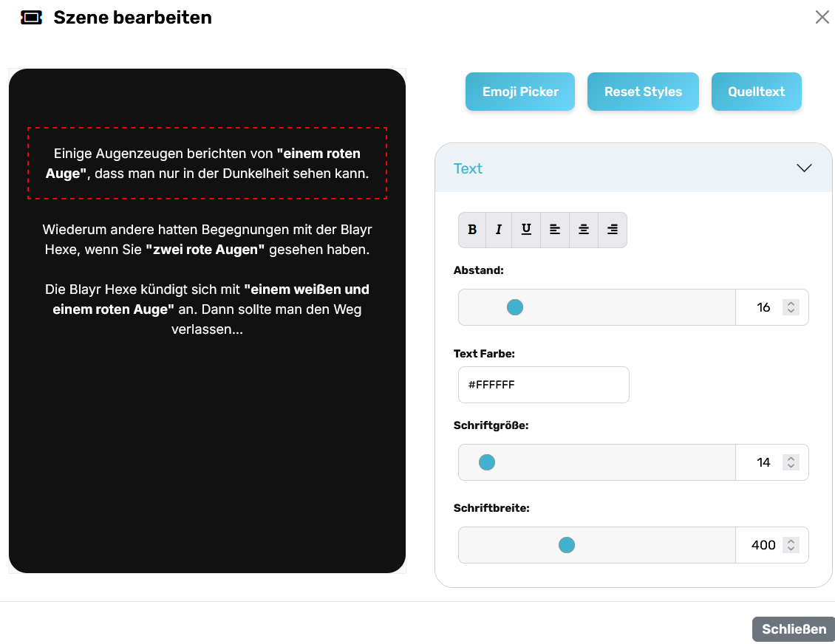Toggle bold text formatting
The width and height of the screenshot is (835, 644).
pyautogui.click(x=472, y=230)
